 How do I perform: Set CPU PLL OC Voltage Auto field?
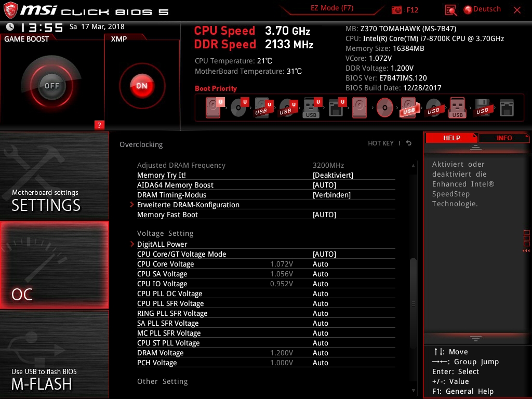(x=320, y=294)
